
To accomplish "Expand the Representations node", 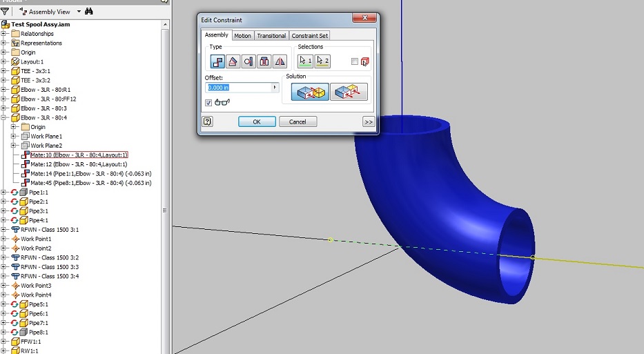I will 3,43.
